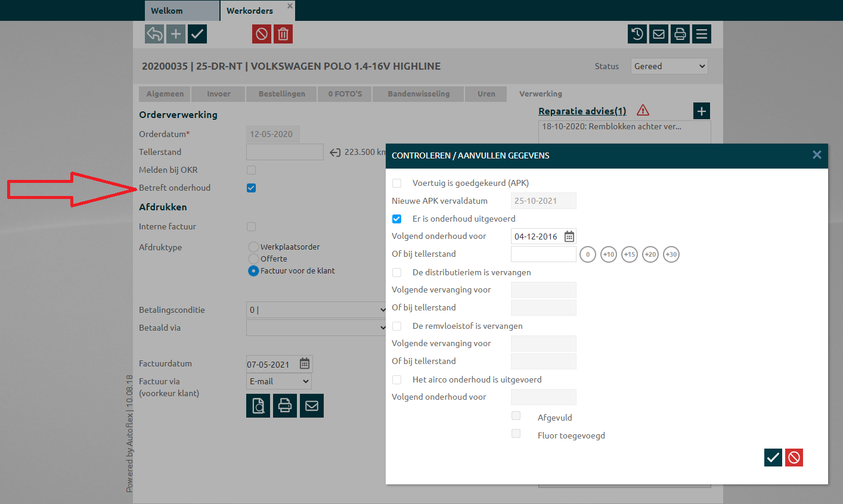843x504 pixels.
Task: Click the invoice preview icon
Action: (x=258, y=406)
